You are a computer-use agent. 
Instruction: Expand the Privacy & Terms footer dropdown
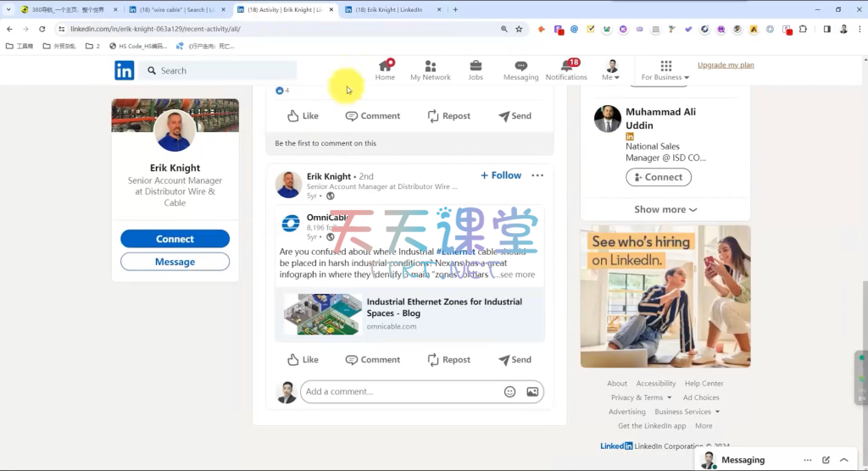pyautogui.click(x=641, y=397)
